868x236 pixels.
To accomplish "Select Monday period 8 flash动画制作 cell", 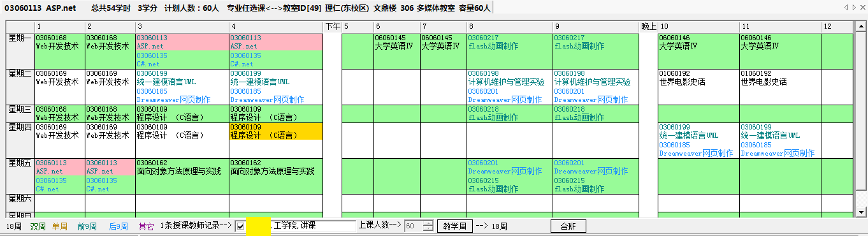I will click(x=509, y=50).
